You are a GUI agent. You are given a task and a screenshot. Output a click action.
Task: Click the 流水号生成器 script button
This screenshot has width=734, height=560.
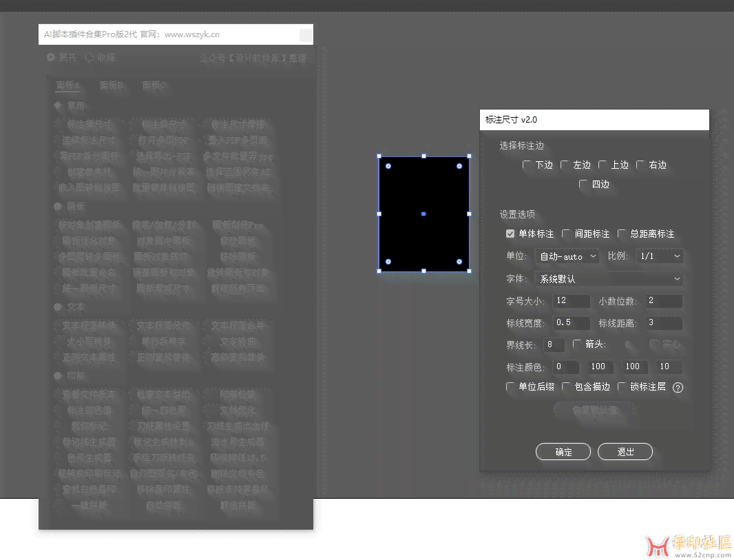point(238,442)
